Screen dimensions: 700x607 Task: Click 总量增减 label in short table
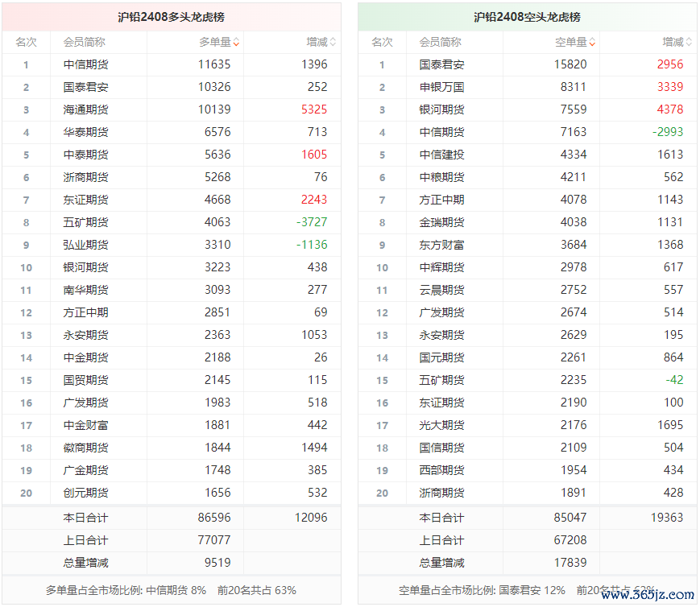[x=441, y=563]
